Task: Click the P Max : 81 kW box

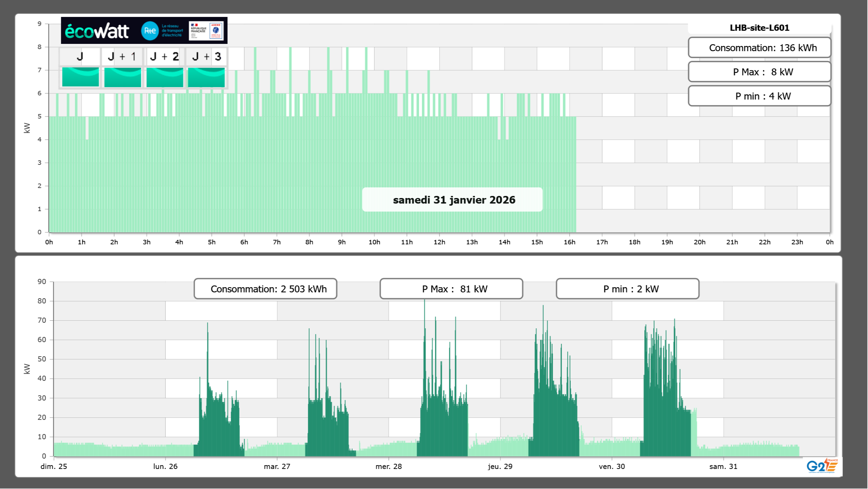Action: pos(451,289)
